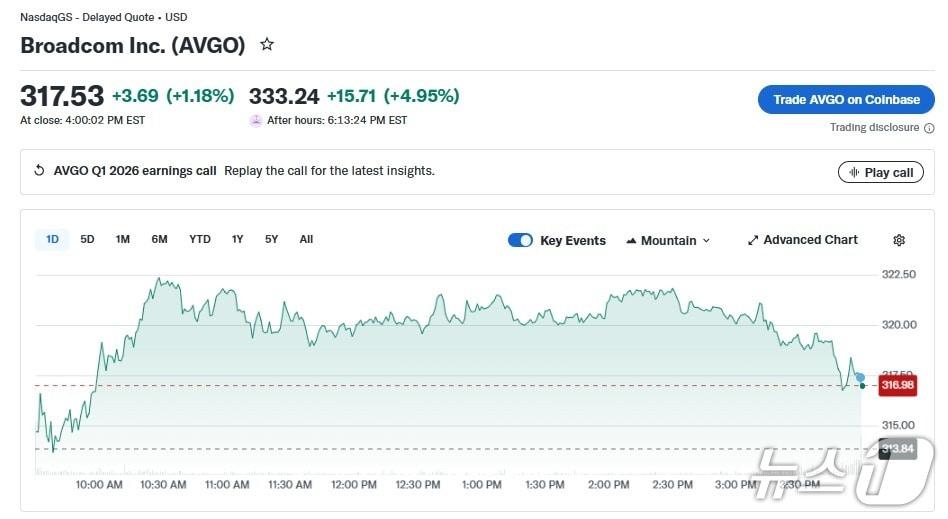Open the Advanced Chart view

pos(802,240)
